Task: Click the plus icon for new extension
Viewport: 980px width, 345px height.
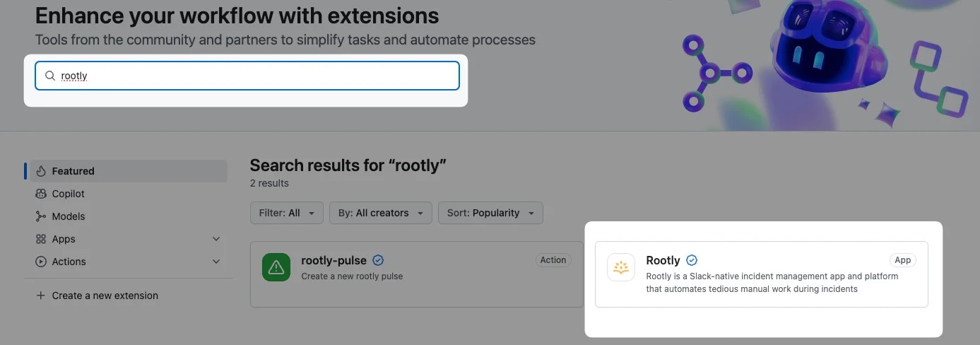Action: (41, 296)
